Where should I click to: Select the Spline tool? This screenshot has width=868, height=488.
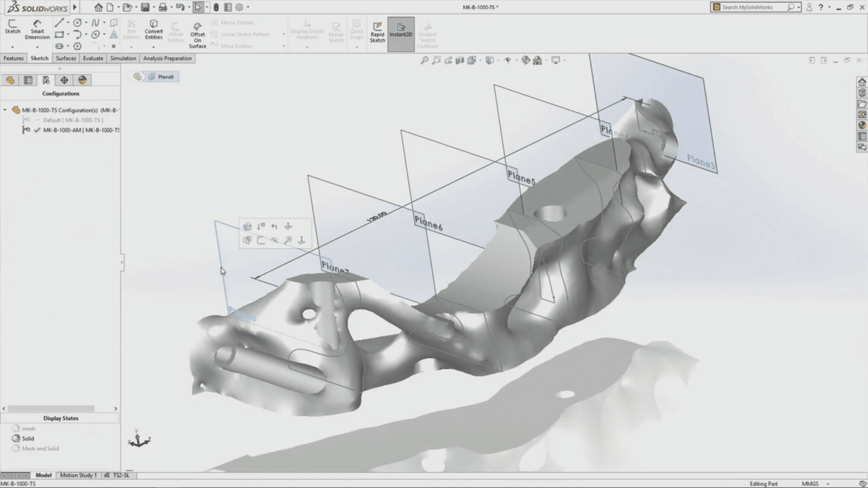click(95, 22)
